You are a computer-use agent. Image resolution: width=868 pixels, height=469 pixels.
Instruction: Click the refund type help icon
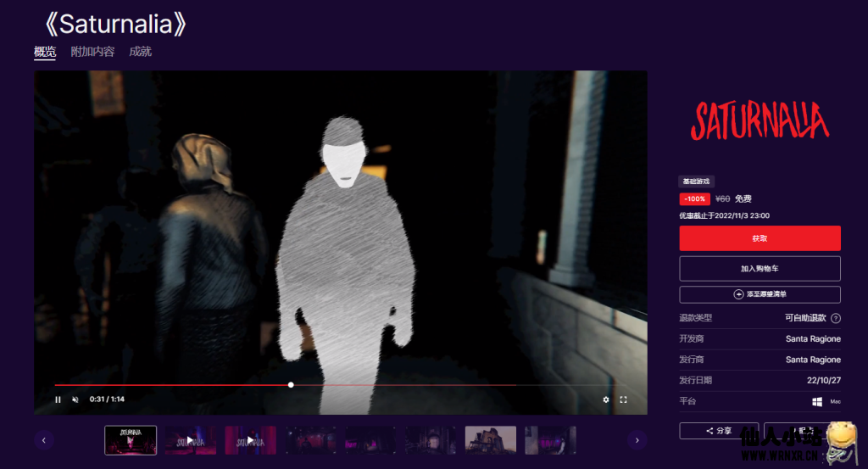[x=835, y=318]
